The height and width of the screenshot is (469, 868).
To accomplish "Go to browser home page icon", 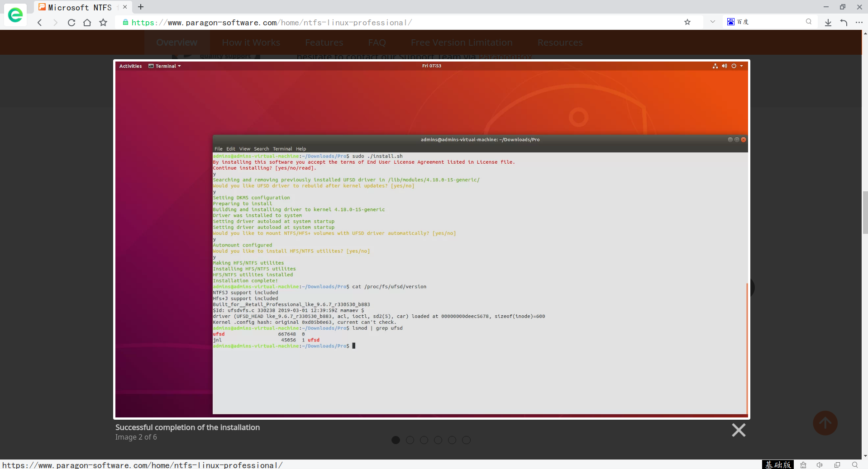I will (x=87, y=23).
